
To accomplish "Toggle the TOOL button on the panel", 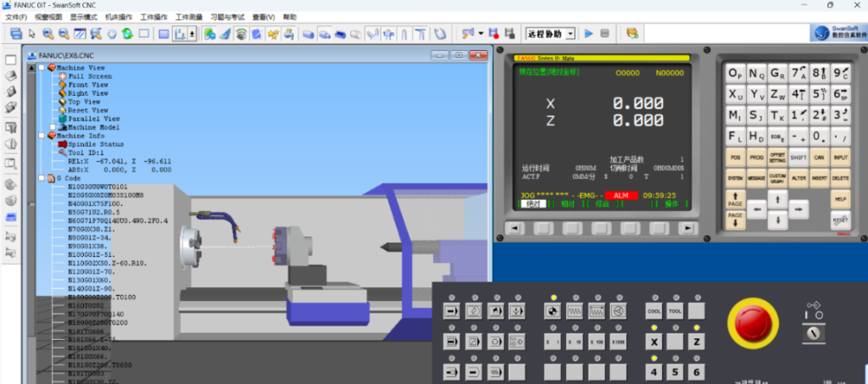I will tap(675, 312).
